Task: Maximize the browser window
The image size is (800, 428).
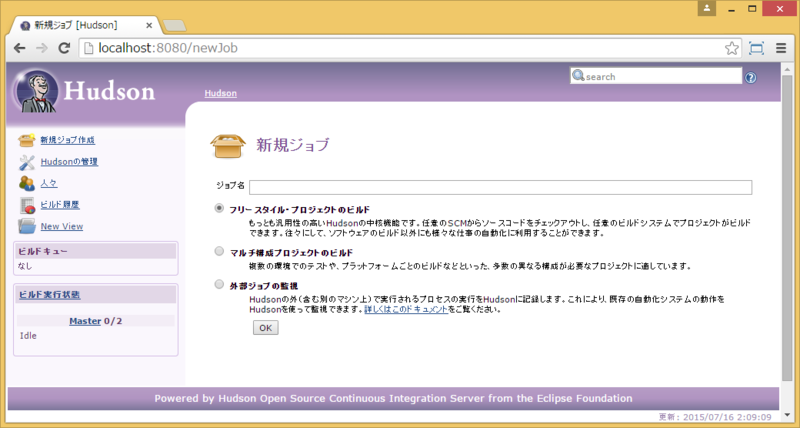Action: (x=752, y=9)
